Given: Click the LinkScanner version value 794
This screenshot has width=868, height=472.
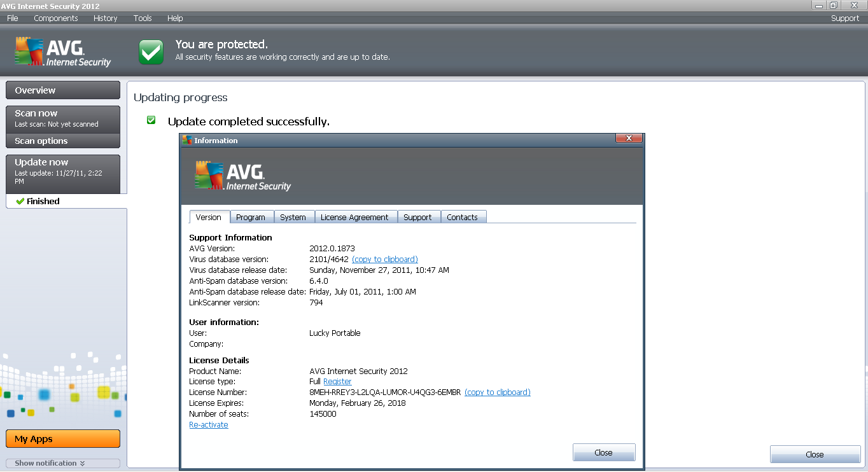Looking at the screenshot, I should [x=316, y=303].
